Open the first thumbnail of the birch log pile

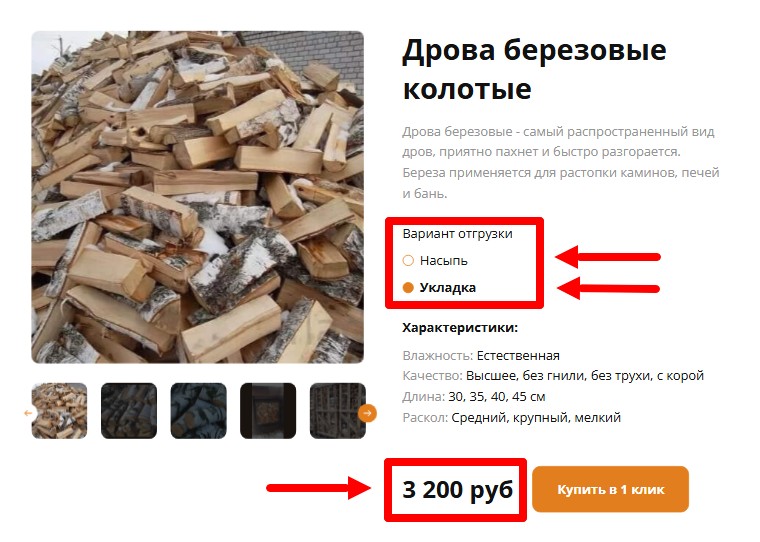60,411
